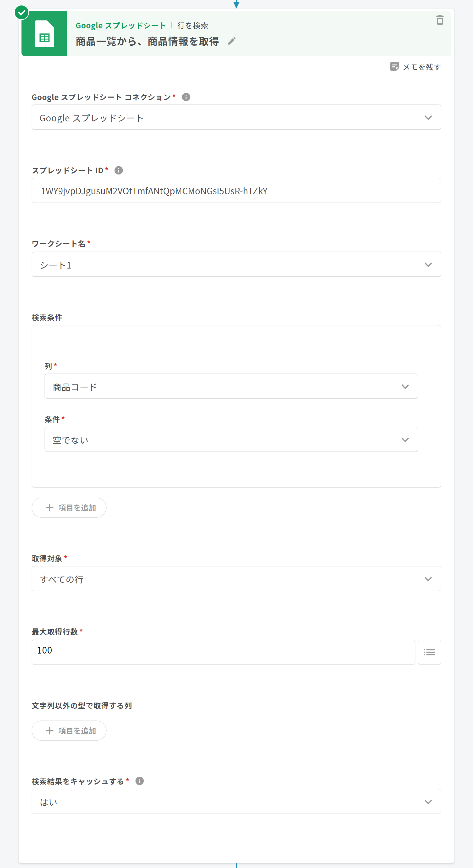Click the green checkmark status badge

(x=22, y=13)
